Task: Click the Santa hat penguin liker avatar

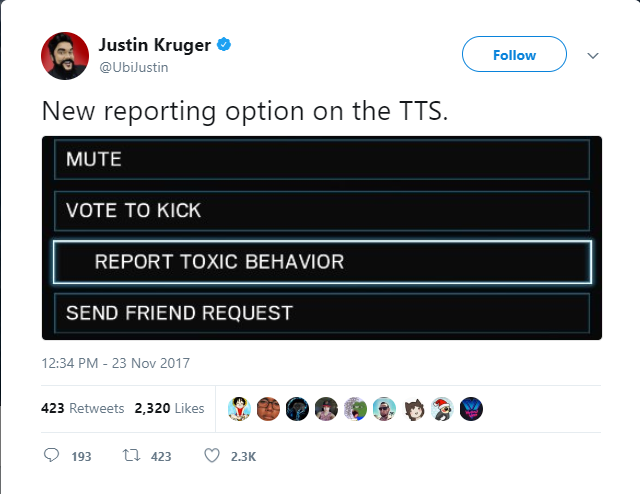Action: (x=442, y=408)
